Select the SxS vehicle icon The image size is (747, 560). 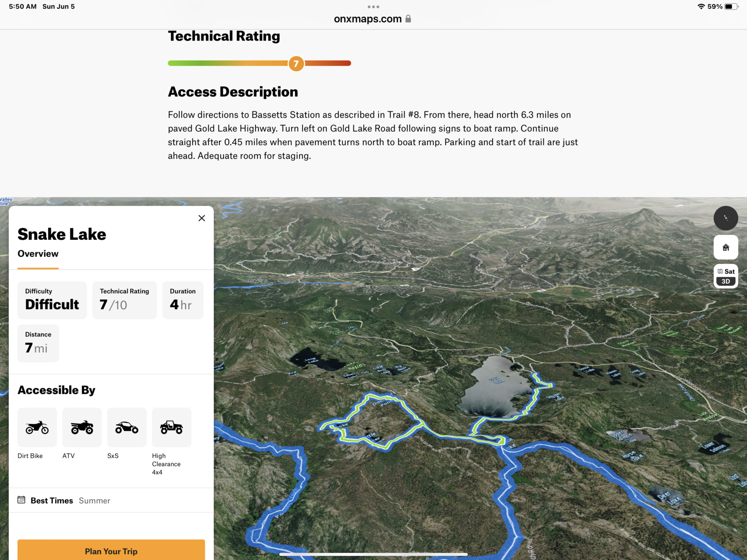point(127,427)
